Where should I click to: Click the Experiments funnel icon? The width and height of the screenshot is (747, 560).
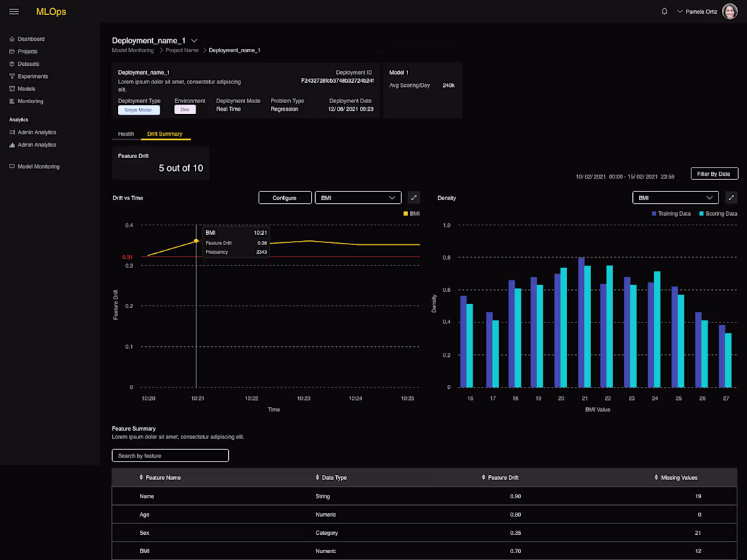click(12, 76)
